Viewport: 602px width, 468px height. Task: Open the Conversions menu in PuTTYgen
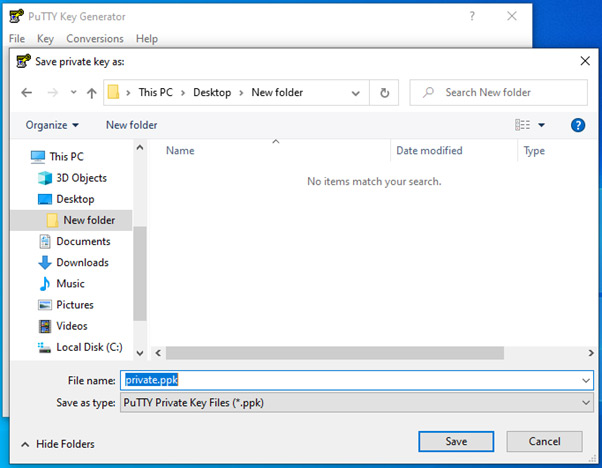(x=95, y=39)
